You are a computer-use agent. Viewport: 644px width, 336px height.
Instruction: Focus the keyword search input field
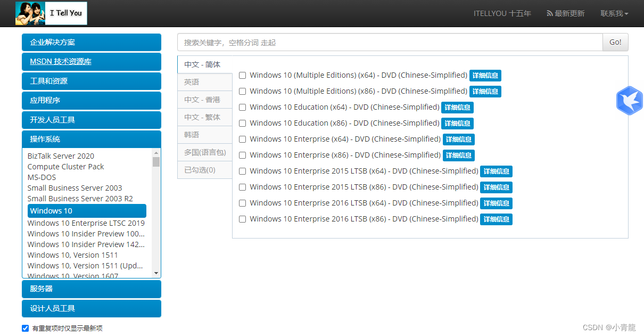pyautogui.click(x=390, y=42)
